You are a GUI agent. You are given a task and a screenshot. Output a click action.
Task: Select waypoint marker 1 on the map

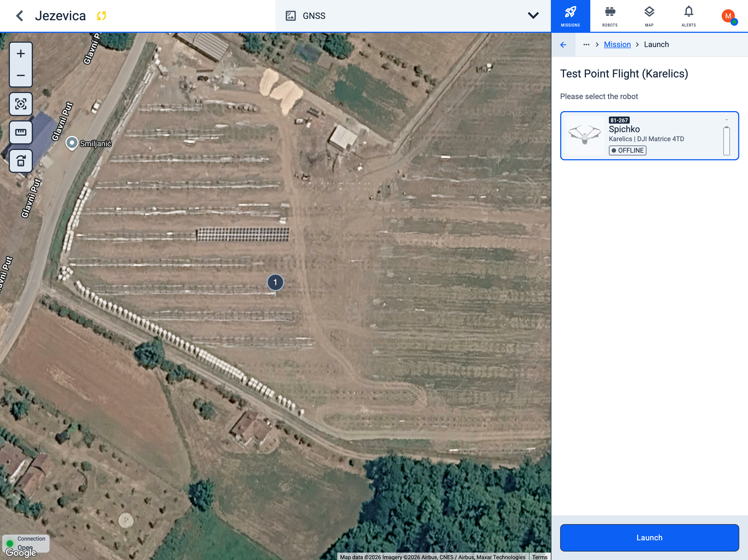275,283
